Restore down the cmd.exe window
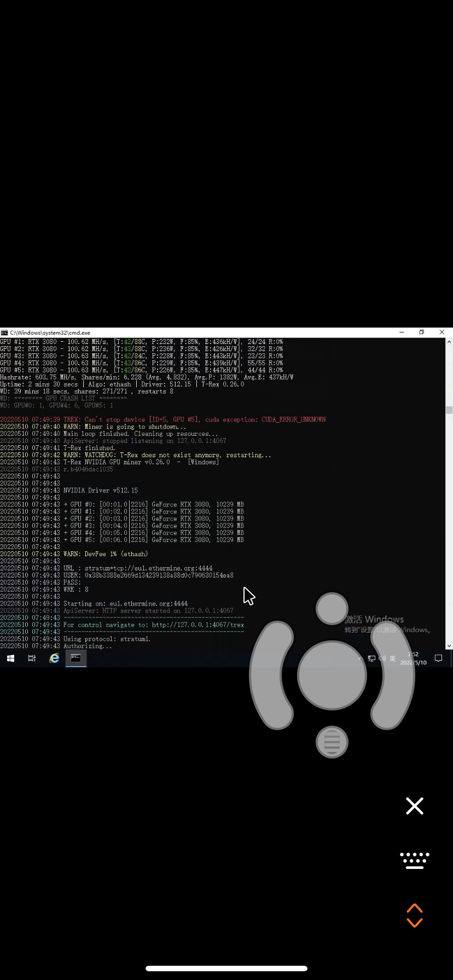 (421, 332)
